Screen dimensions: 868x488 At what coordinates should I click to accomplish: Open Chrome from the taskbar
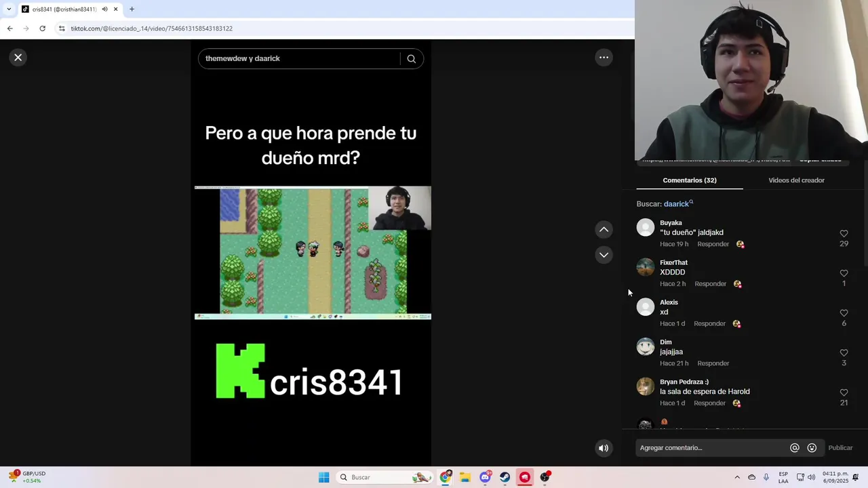pyautogui.click(x=446, y=477)
